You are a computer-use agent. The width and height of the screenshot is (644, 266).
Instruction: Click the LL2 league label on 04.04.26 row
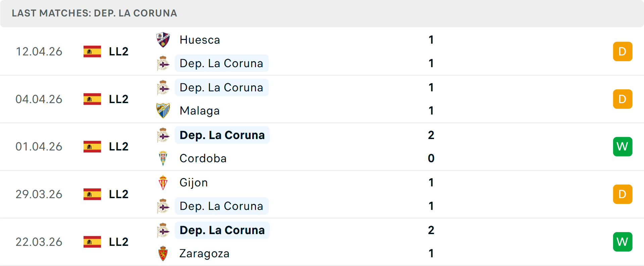[119, 99]
